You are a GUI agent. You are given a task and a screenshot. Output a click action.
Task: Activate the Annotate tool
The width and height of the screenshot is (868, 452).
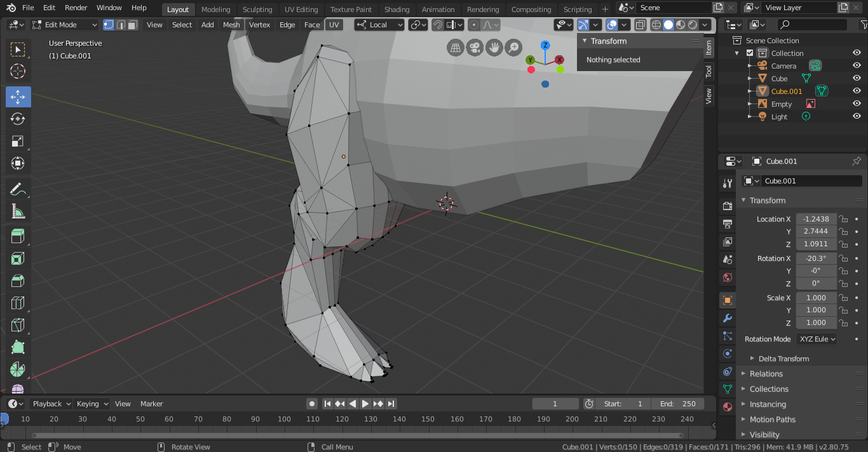(18, 189)
